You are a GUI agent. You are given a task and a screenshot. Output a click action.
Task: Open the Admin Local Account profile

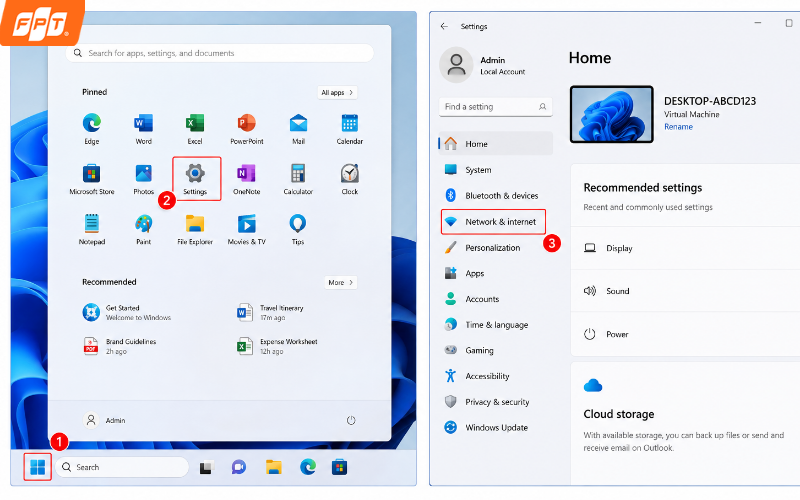click(483, 65)
